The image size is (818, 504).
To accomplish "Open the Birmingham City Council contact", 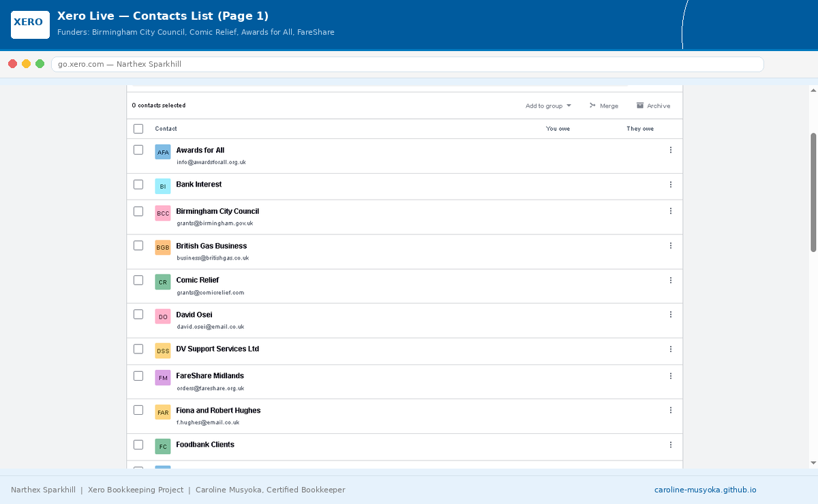I will coord(217,211).
